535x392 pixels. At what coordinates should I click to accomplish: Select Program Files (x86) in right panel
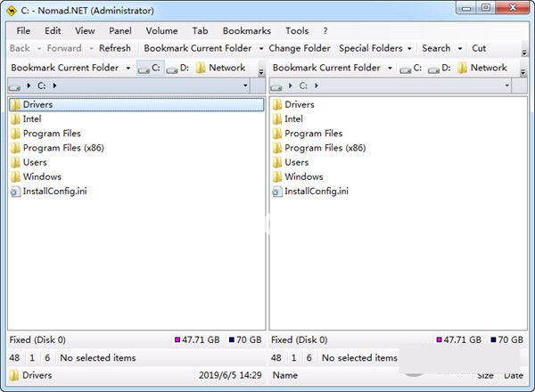[319, 148]
